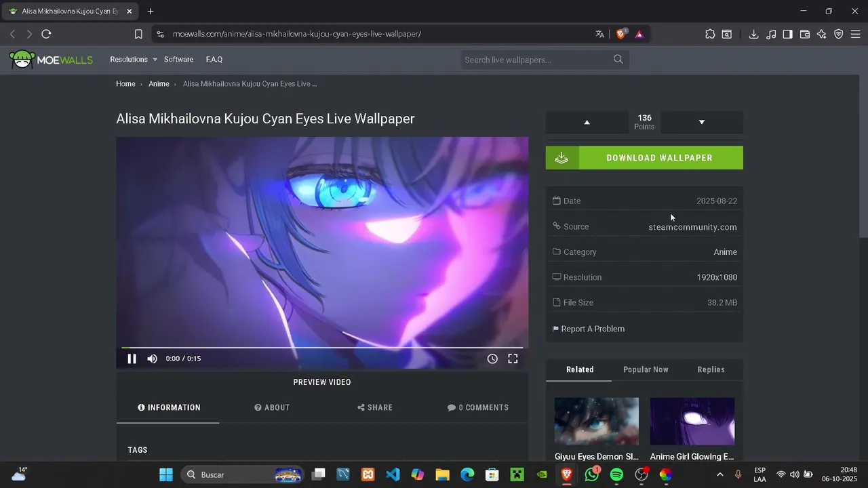
Task: Open the playback speed clock icon
Action: click(492, 359)
